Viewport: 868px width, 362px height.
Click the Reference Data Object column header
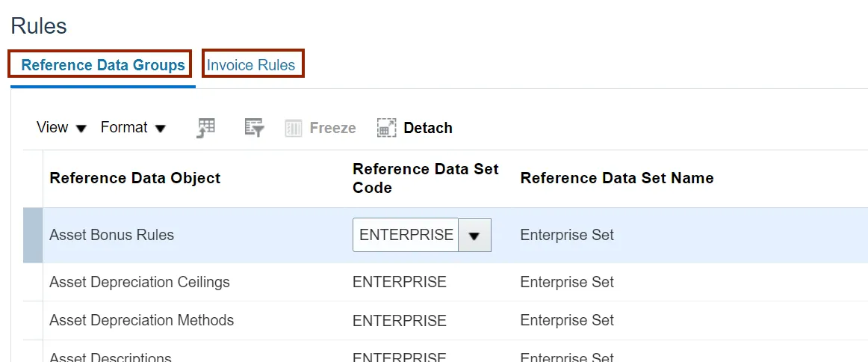135,178
